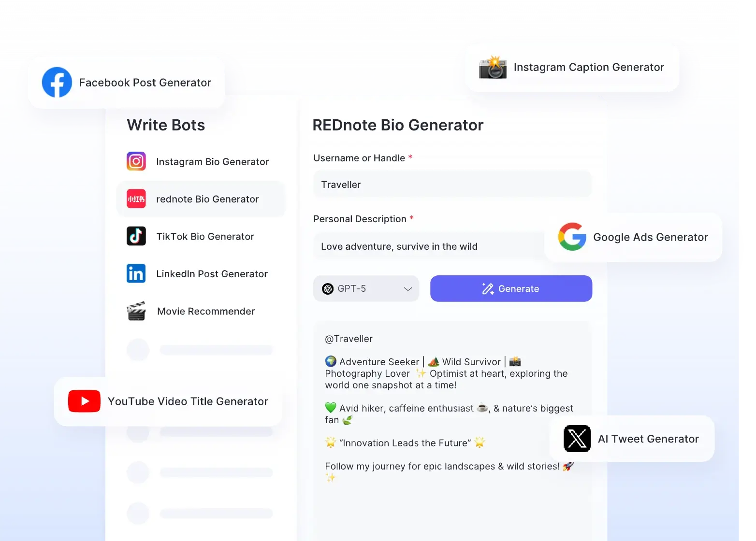Image resolution: width=756 pixels, height=541 pixels.
Task: Click the Username field containing Traveller
Action: pyautogui.click(x=452, y=185)
